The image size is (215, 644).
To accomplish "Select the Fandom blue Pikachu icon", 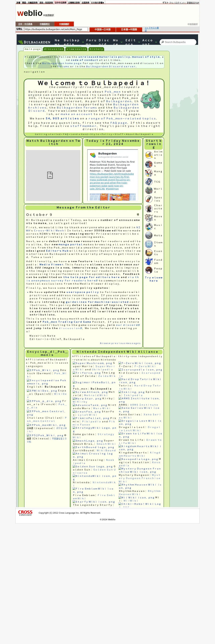I will pyautogui.click(x=149, y=261).
